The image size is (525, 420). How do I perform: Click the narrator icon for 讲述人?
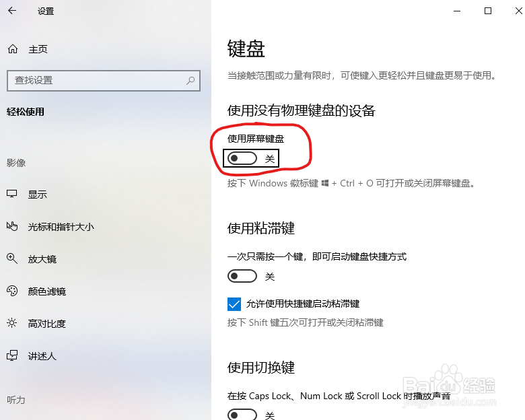tap(12, 355)
